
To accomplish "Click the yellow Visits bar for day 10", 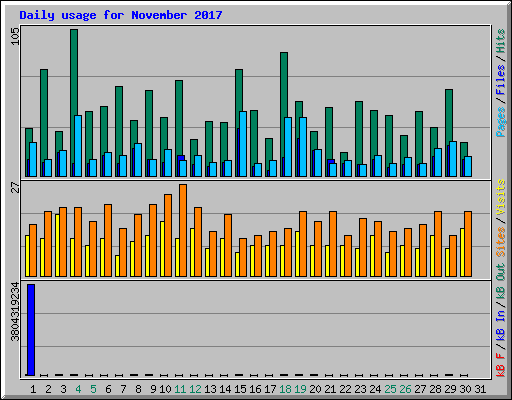I will 162,249.
